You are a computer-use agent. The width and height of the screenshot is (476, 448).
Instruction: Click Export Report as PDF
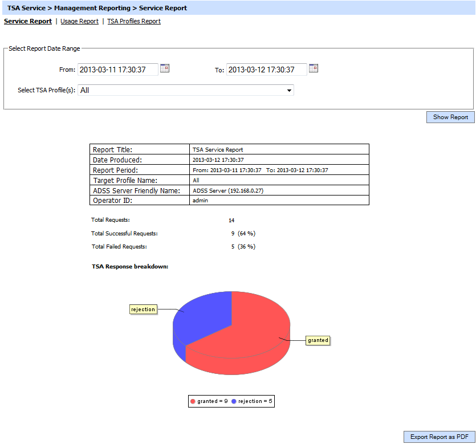coord(439,437)
